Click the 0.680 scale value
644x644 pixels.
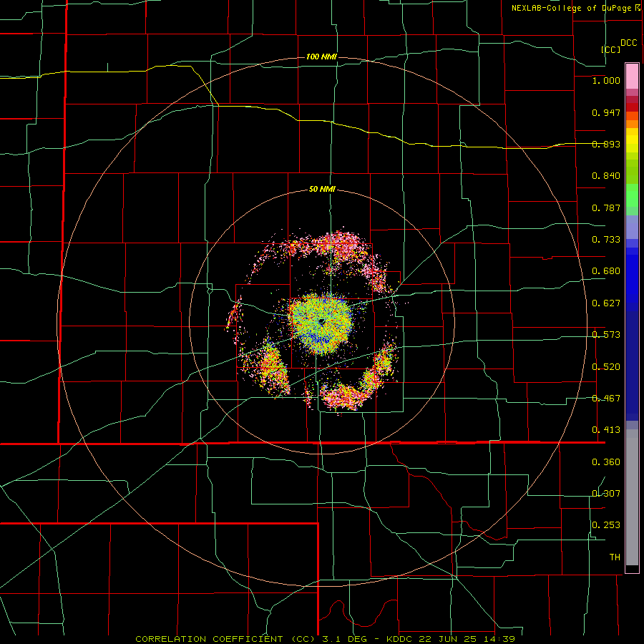pyautogui.click(x=606, y=270)
